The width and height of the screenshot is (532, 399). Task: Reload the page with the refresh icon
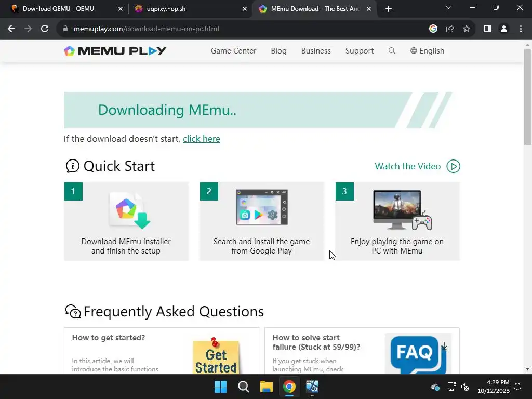(x=45, y=29)
